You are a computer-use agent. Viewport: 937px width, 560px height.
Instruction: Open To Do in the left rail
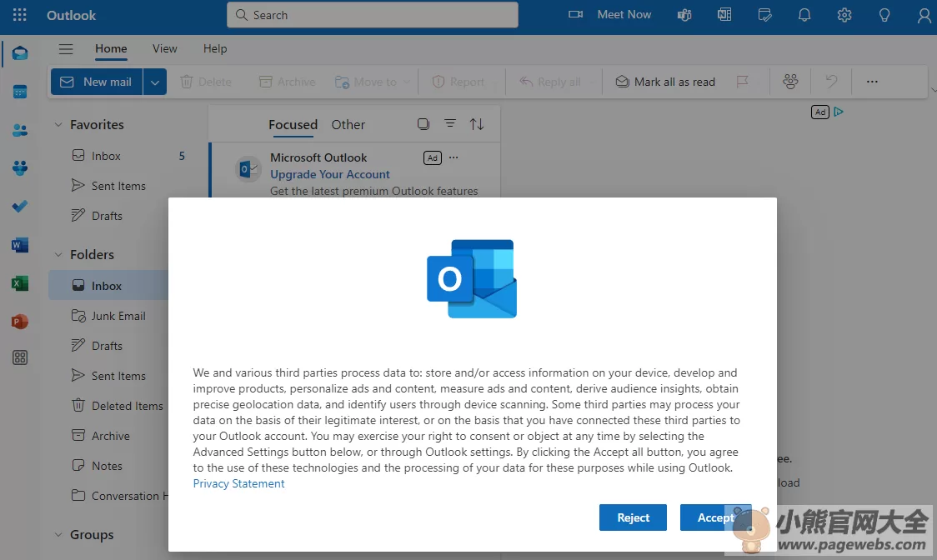tap(20, 206)
